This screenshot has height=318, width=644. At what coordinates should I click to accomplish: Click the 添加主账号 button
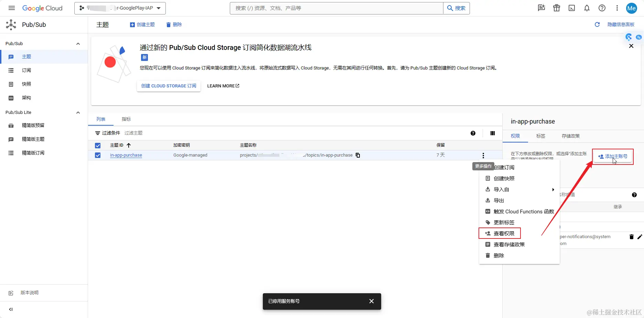coord(613,156)
